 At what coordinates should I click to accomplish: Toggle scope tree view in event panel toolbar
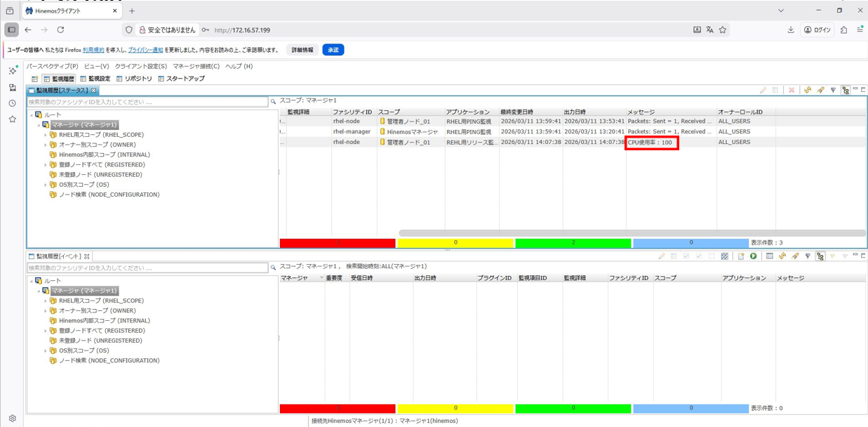click(820, 256)
